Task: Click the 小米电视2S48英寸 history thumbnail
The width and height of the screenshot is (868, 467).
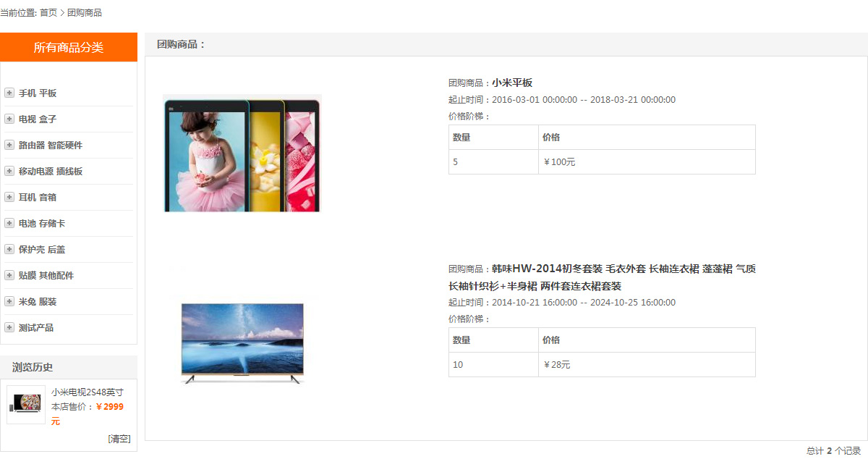Action: tap(26, 404)
